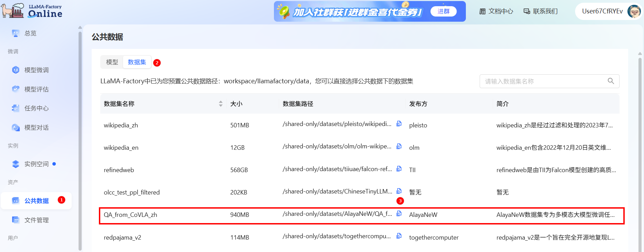Copy the wikipedia_zh dataset path
Screen dimensions: 644x252
[399, 124]
